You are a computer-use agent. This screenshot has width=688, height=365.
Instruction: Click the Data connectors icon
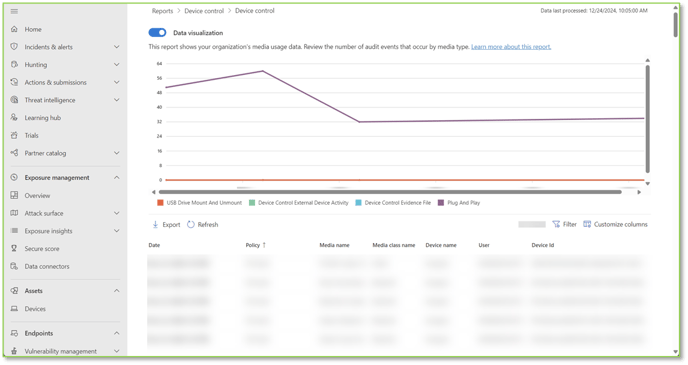[14, 266]
